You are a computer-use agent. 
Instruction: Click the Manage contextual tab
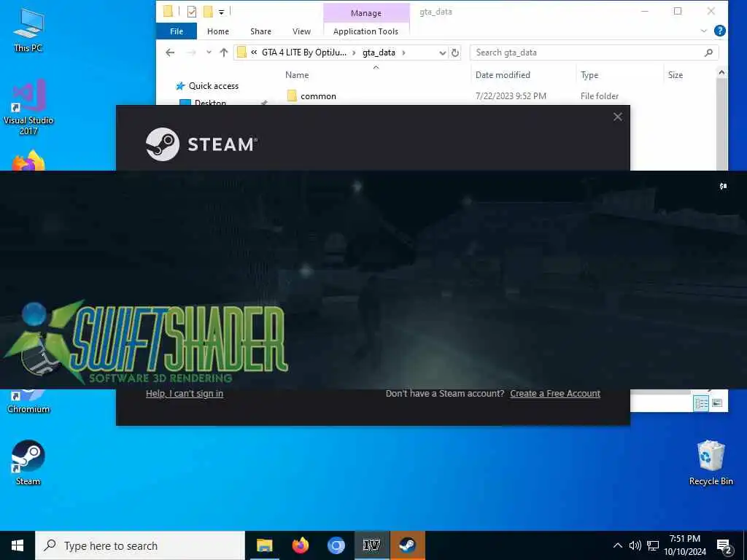(366, 13)
